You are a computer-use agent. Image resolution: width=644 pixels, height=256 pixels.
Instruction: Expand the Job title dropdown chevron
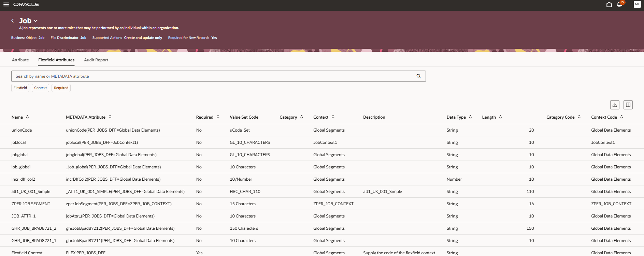(x=35, y=21)
